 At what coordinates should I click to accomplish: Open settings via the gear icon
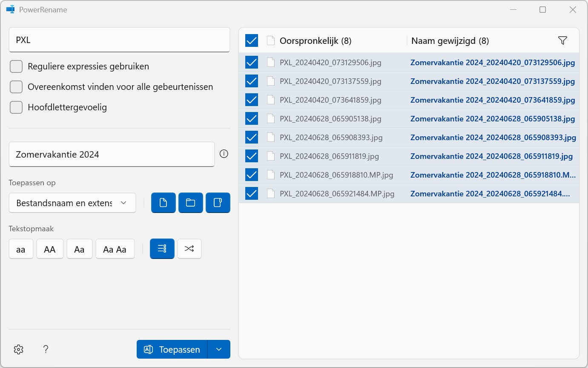pyautogui.click(x=18, y=350)
